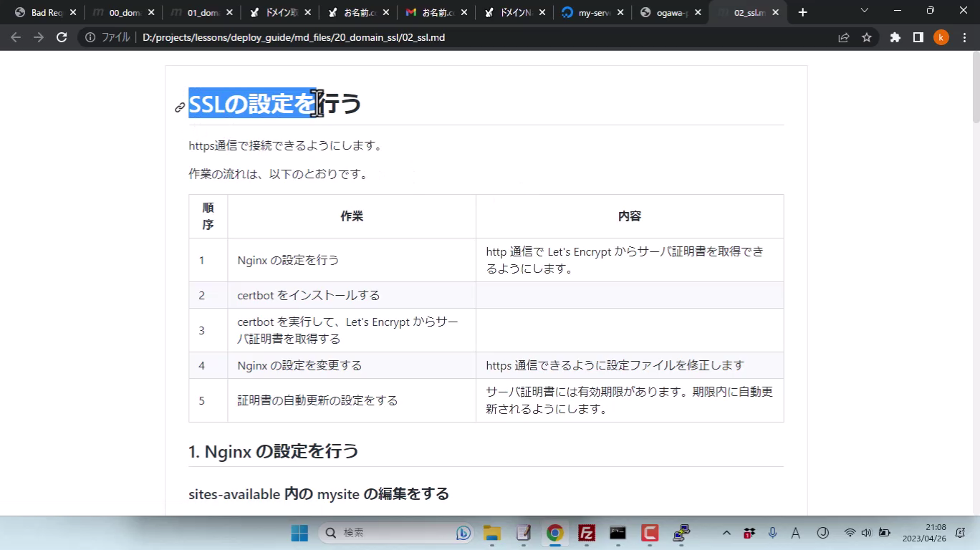Expand the tab search dropdown chevron
This screenshot has height=550, width=980.
pos(864,11)
